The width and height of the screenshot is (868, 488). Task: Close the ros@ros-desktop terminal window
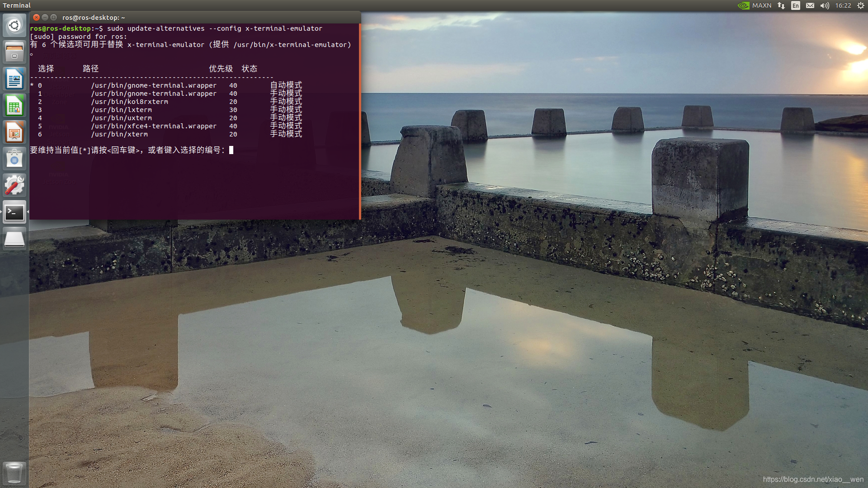[x=37, y=17]
